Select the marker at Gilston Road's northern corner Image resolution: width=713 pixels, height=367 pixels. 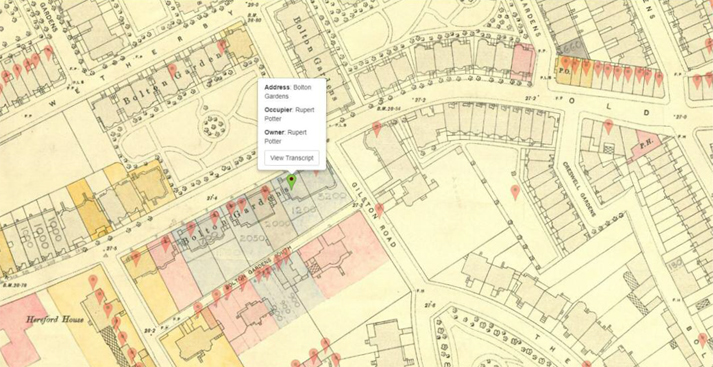pyautogui.click(x=377, y=129)
